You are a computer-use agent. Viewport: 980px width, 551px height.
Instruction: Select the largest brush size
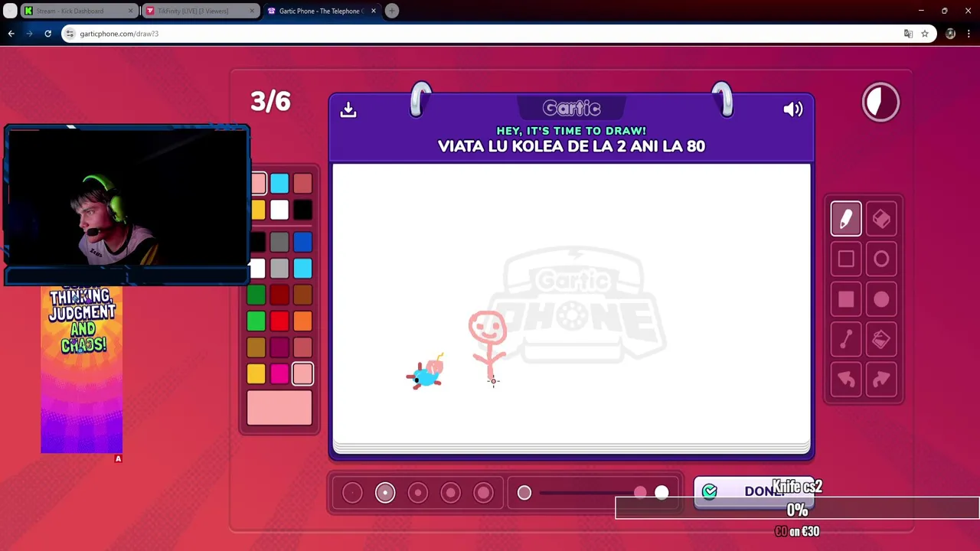pyautogui.click(x=484, y=493)
